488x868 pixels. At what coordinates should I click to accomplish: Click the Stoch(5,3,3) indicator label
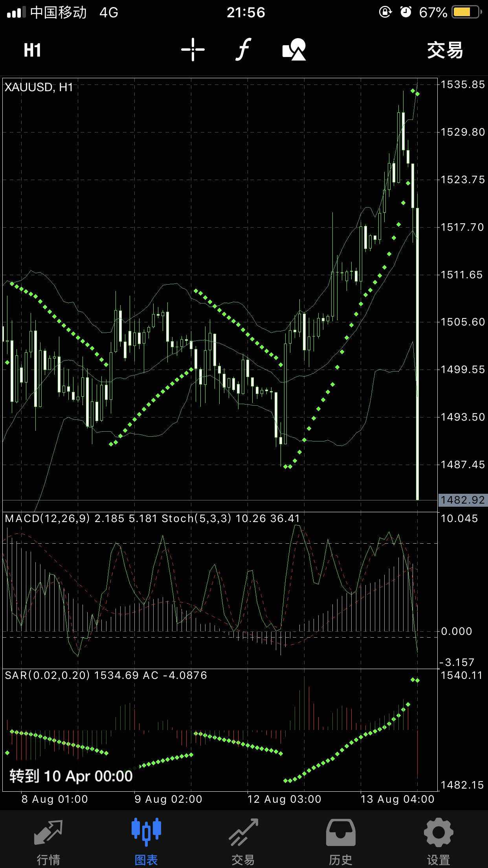tap(196, 519)
